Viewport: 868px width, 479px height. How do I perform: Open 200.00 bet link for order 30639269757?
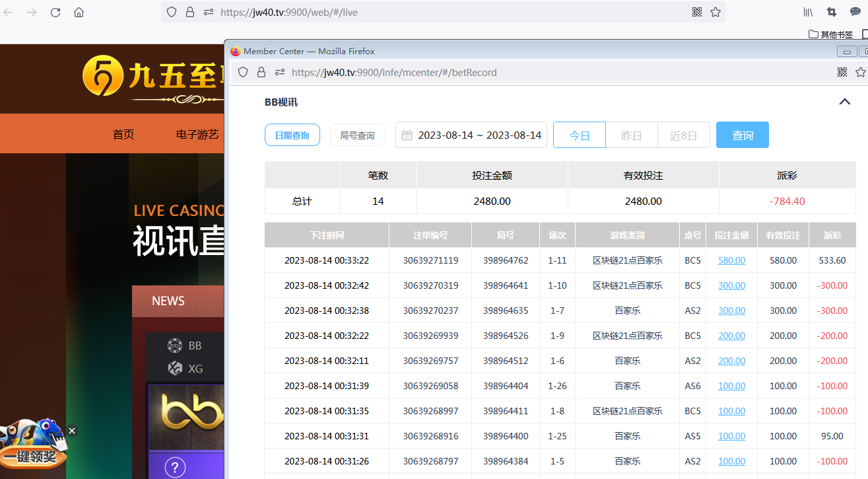click(x=731, y=361)
